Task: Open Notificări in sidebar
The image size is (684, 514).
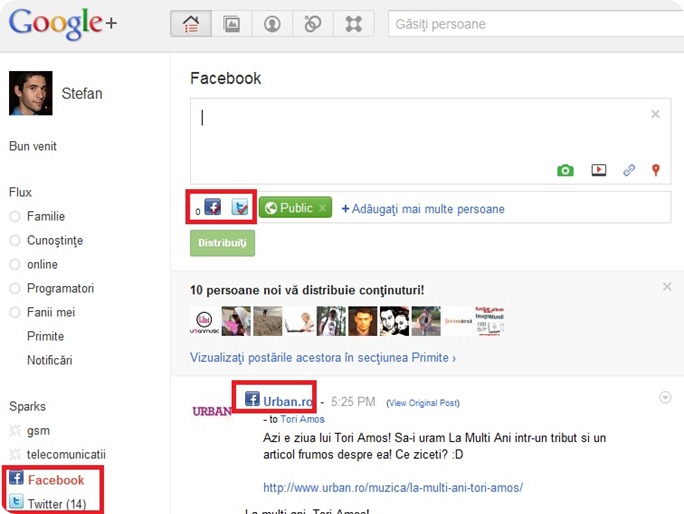Action: click(x=50, y=360)
